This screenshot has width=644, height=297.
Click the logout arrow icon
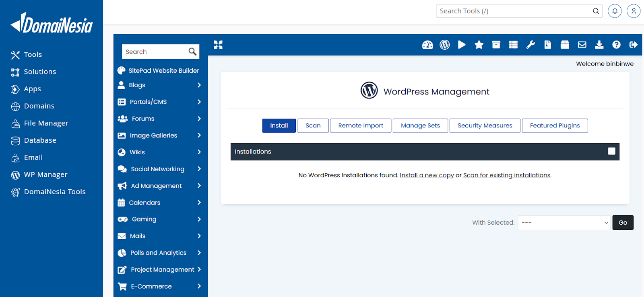634,45
